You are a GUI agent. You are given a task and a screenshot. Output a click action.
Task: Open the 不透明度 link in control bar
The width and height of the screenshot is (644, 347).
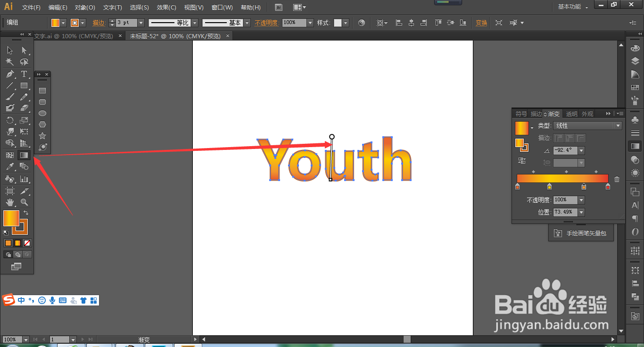(266, 23)
